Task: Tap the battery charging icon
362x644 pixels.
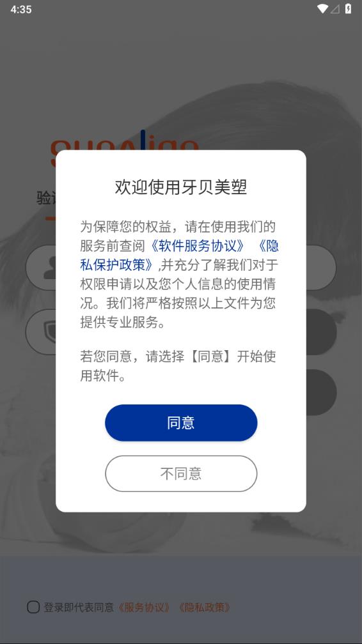Action: [x=348, y=9]
